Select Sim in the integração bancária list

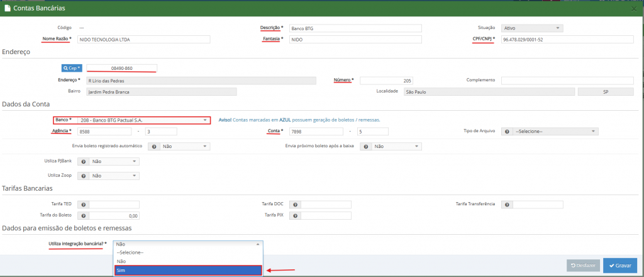tap(188, 271)
